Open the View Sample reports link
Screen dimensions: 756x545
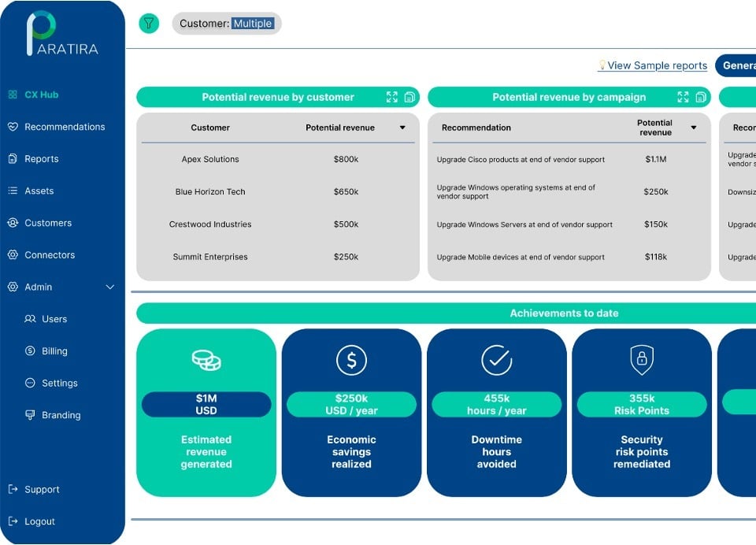pyautogui.click(x=657, y=65)
